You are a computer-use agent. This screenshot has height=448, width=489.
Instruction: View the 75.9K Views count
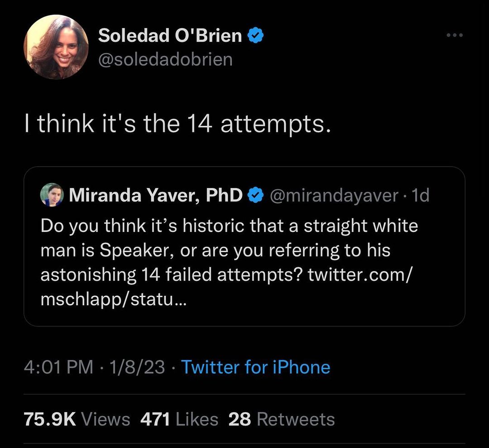(77, 419)
